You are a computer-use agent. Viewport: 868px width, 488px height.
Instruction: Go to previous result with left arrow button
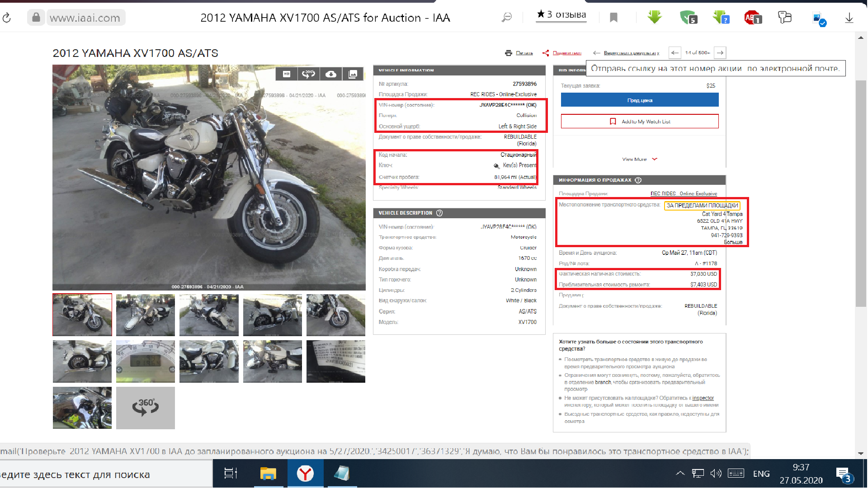(x=675, y=53)
